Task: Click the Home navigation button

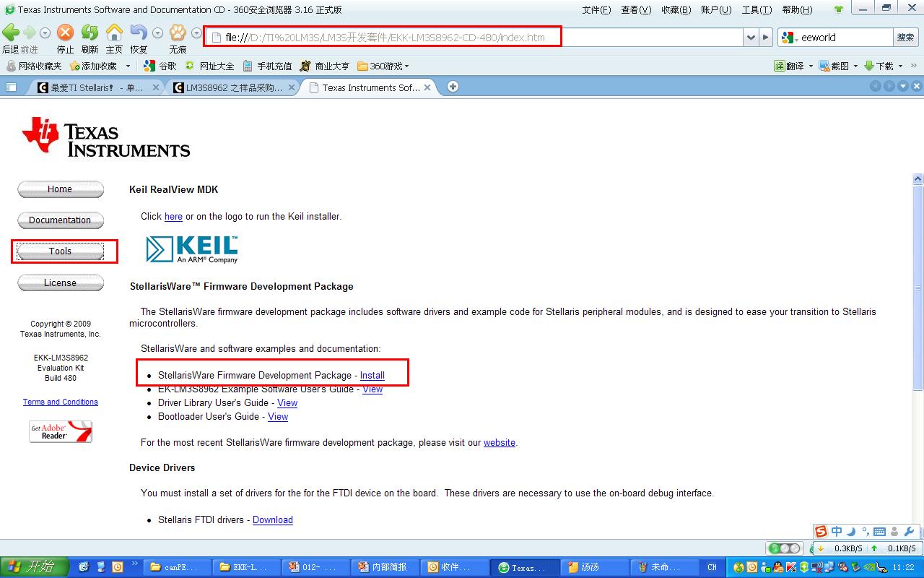Action: (x=60, y=189)
